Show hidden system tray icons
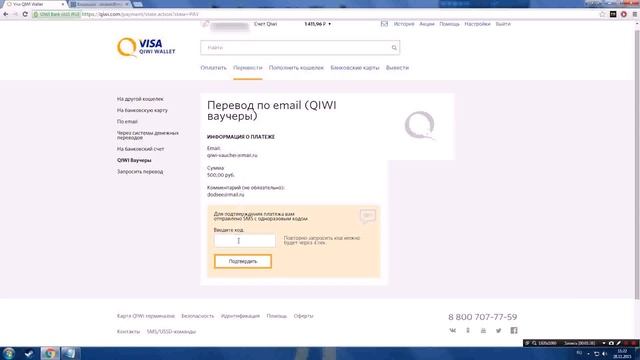640x360 pixels. pos(588,353)
